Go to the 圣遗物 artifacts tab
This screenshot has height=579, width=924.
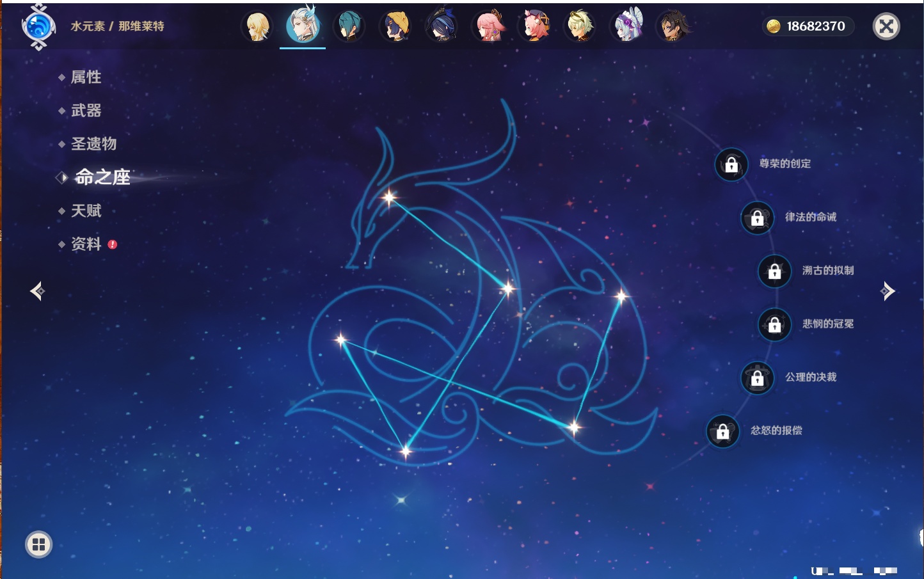(x=93, y=144)
